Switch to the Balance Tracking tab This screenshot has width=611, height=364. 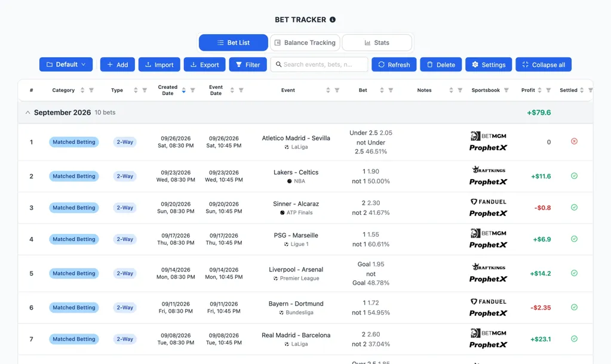tap(305, 42)
